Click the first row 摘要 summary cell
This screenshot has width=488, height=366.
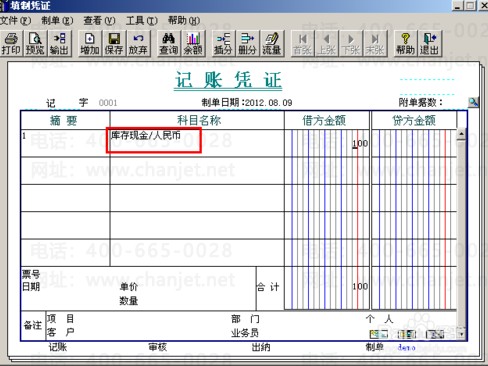[x=65, y=143]
